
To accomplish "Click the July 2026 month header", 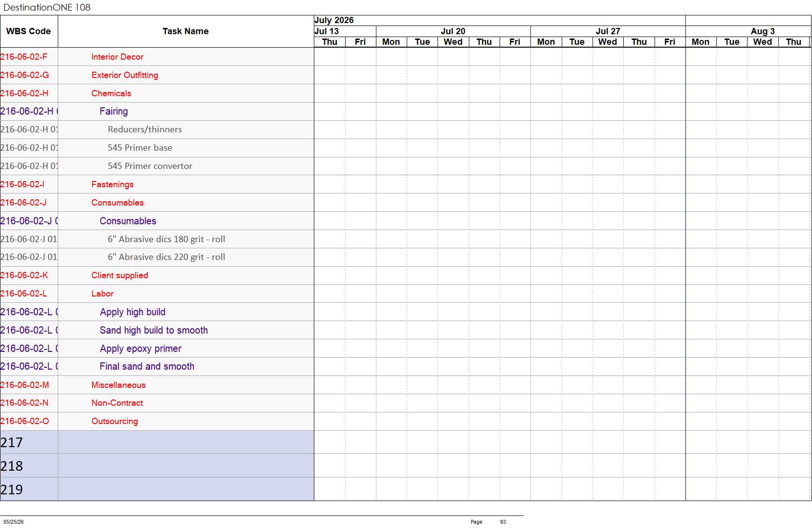I will pyautogui.click(x=334, y=20).
